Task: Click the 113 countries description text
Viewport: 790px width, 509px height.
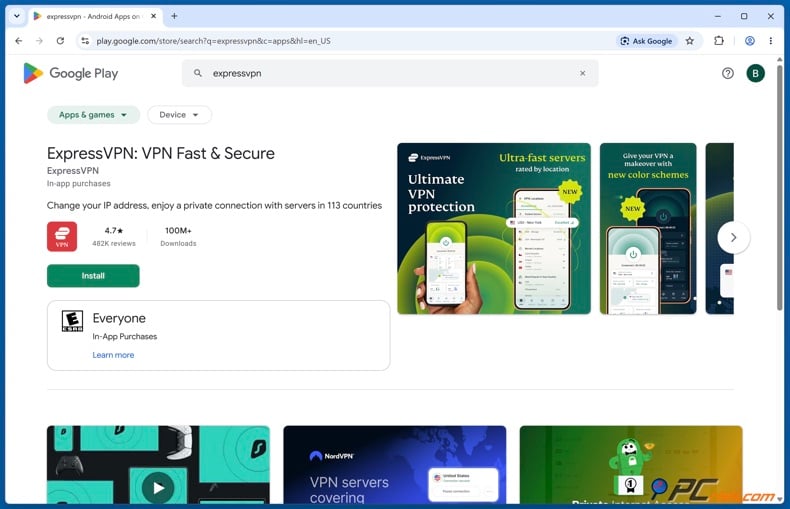Action: click(214, 206)
